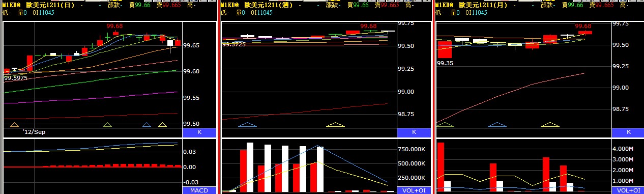Click the yellow triangle marker in monthly chart

point(550,125)
